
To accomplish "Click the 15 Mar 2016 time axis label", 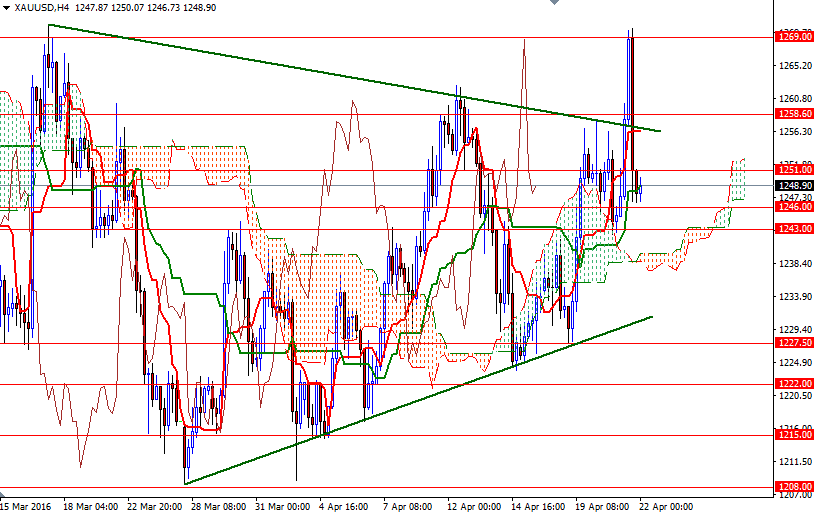I will [x=25, y=507].
